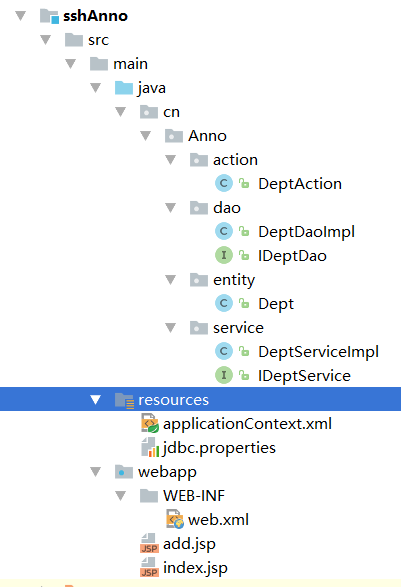Viewport: 401px width, 587px height.
Task: Select the entity package label
Action: [x=234, y=280]
